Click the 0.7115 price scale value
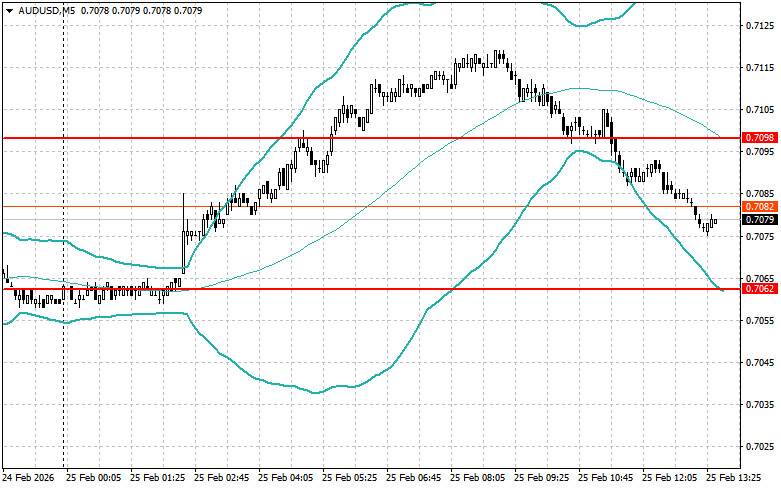Image resolution: width=781 pixels, height=489 pixels. point(760,68)
